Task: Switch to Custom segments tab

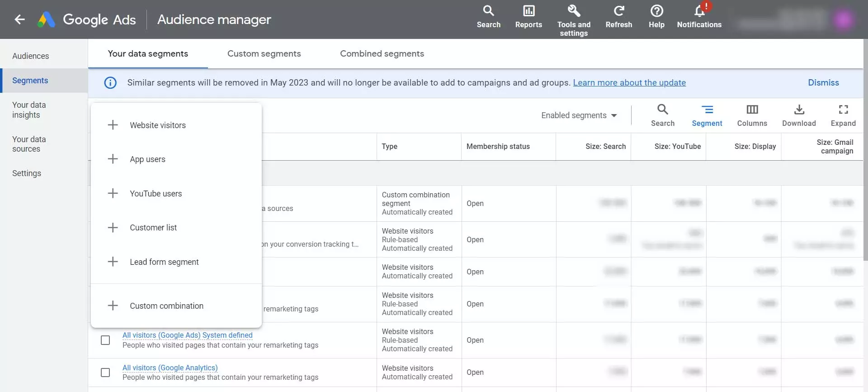Action: coord(264,53)
